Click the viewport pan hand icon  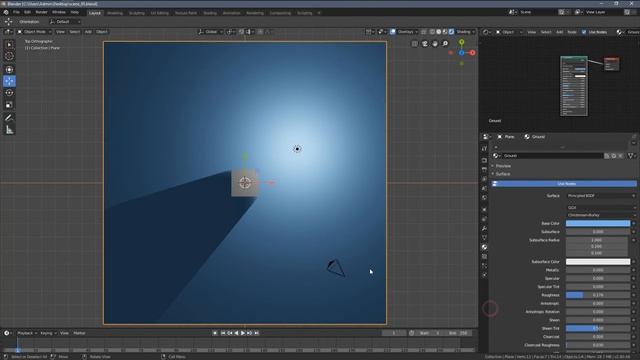tap(435, 44)
